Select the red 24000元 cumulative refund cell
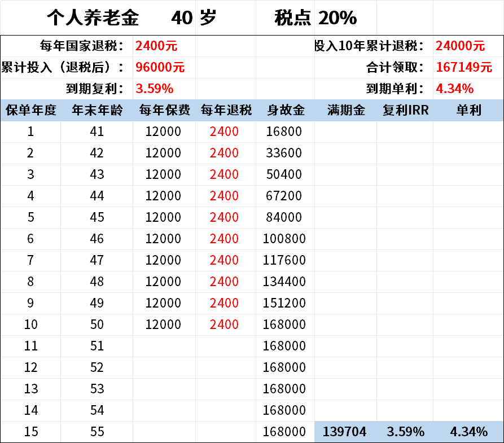This screenshot has height=443, width=504. (x=460, y=46)
